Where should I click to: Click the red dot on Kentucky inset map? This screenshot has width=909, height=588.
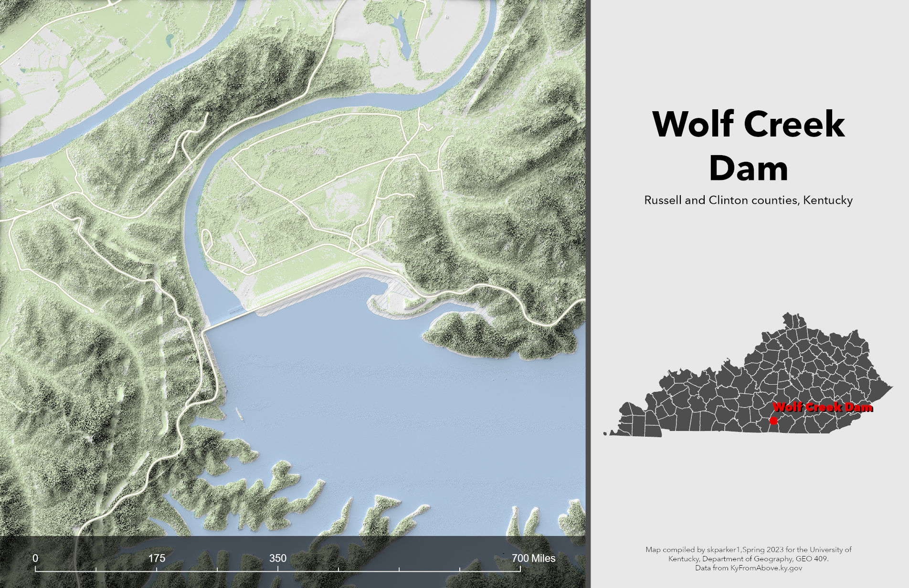(x=773, y=421)
